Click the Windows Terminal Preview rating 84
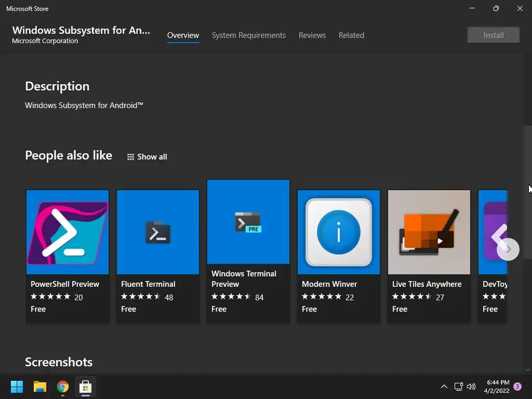The height and width of the screenshot is (399, 532). [x=237, y=297]
